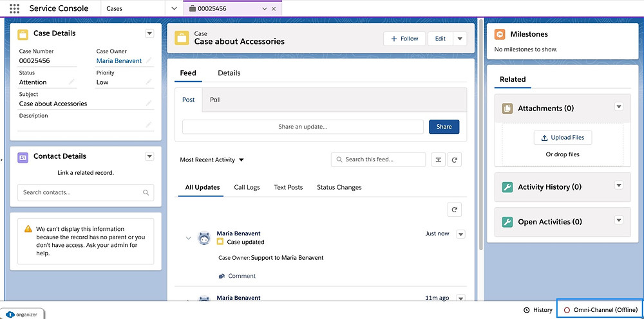
Task: Open Contact Details panel dropdown
Action: click(149, 156)
